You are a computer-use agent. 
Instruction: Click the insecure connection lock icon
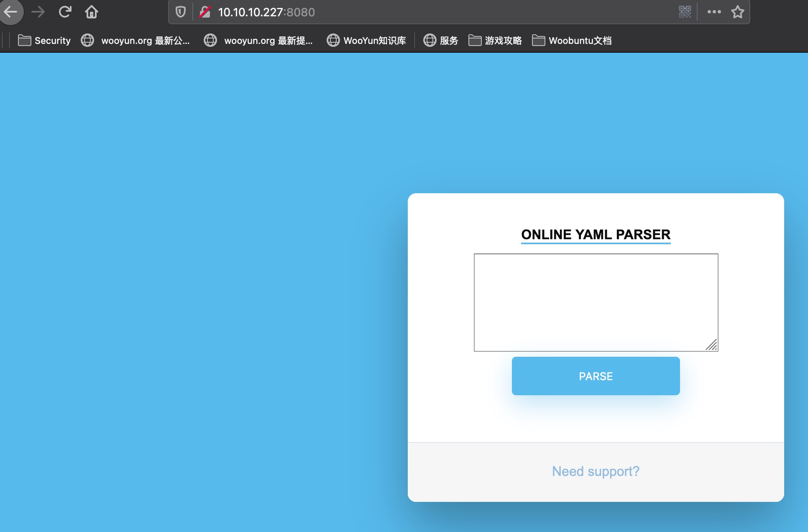click(205, 12)
